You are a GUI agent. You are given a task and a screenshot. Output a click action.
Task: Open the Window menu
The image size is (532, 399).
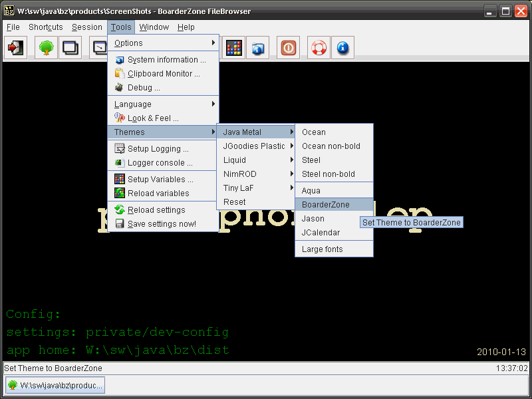[x=154, y=27]
